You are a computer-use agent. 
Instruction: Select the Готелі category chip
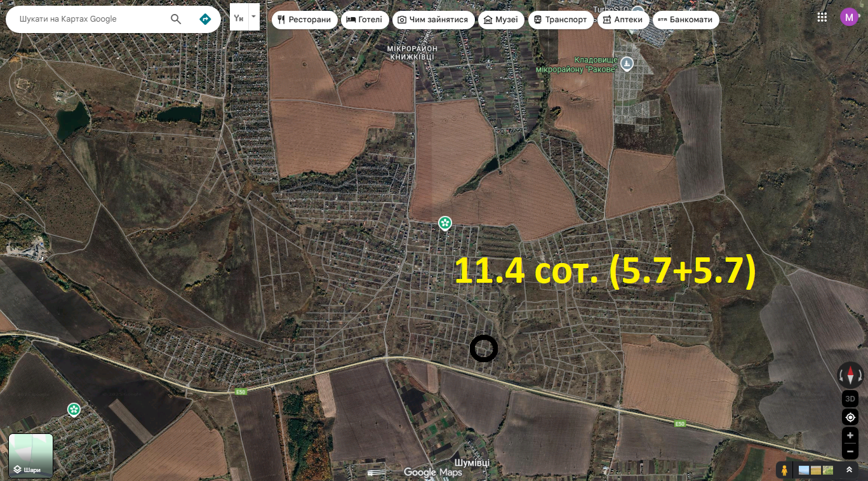coord(364,20)
